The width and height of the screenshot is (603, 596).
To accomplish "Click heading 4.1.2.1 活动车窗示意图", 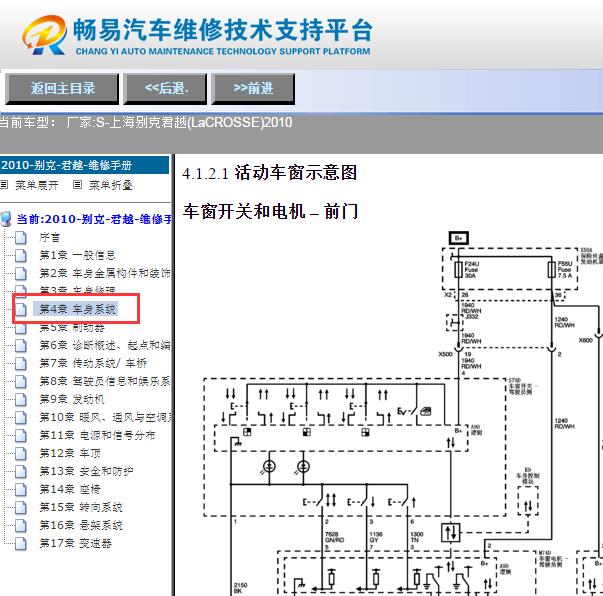I will [270, 173].
